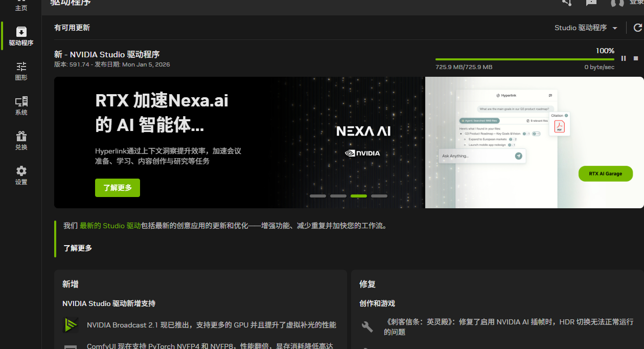Pause the driver download
Screen dimensions: 644x349
[624, 58]
